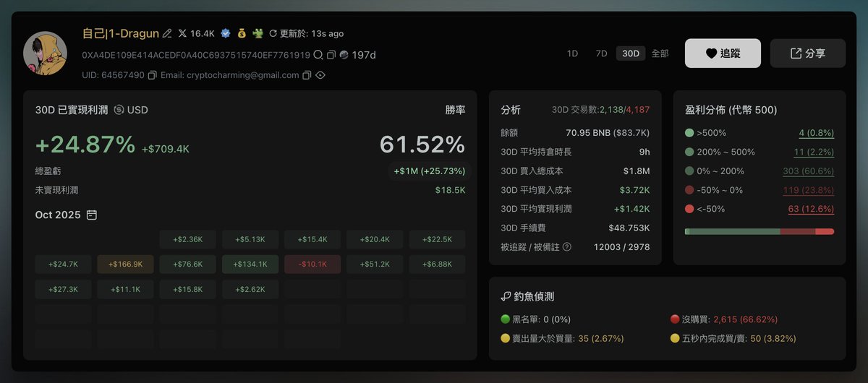Select the +$5.13K calendar day cell

click(250, 239)
